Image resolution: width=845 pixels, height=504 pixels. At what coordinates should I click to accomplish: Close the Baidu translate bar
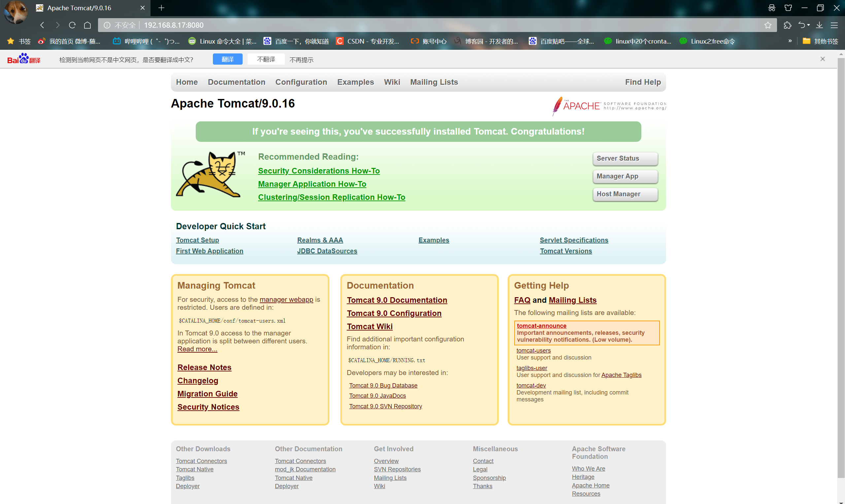click(x=823, y=59)
